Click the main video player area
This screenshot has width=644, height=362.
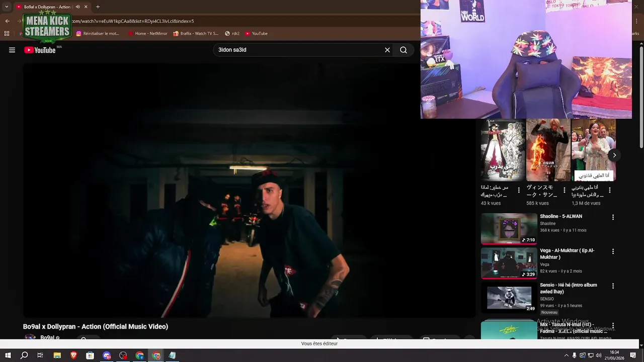pos(249,190)
